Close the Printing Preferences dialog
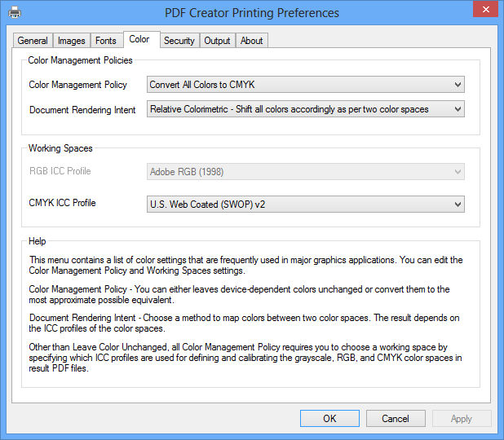This screenshot has height=440, width=504. click(486, 10)
